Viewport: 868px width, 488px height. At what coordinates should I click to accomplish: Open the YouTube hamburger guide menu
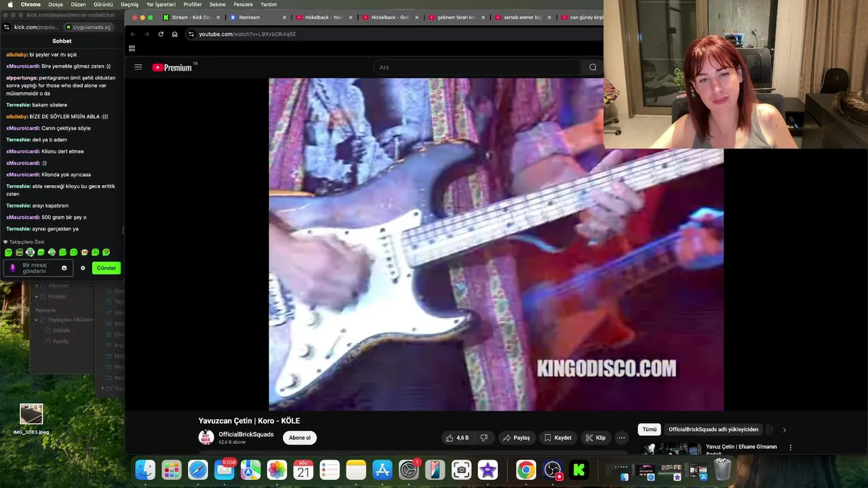point(138,67)
